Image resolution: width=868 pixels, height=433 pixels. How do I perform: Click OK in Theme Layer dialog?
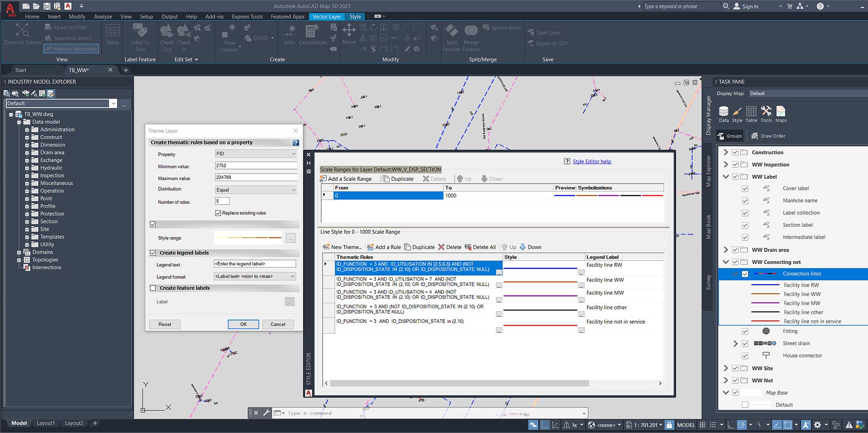(x=243, y=325)
